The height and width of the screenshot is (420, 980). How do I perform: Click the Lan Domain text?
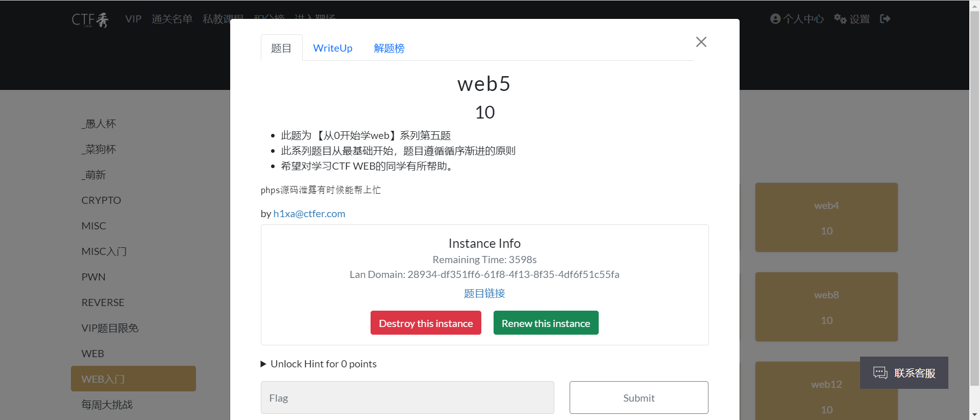coord(484,274)
